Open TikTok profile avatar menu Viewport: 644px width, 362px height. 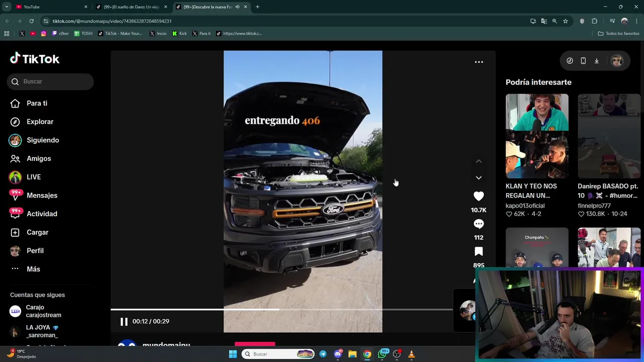[x=617, y=61]
